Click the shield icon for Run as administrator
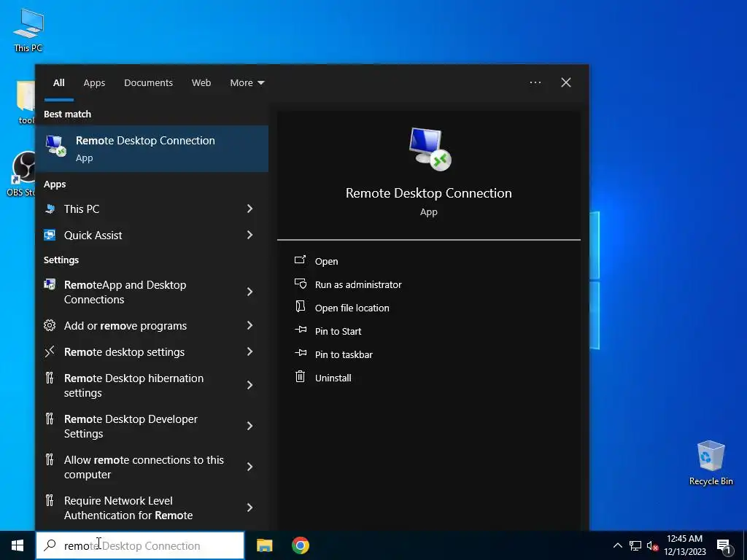This screenshot has width=747, height=560. click(300, 284)
